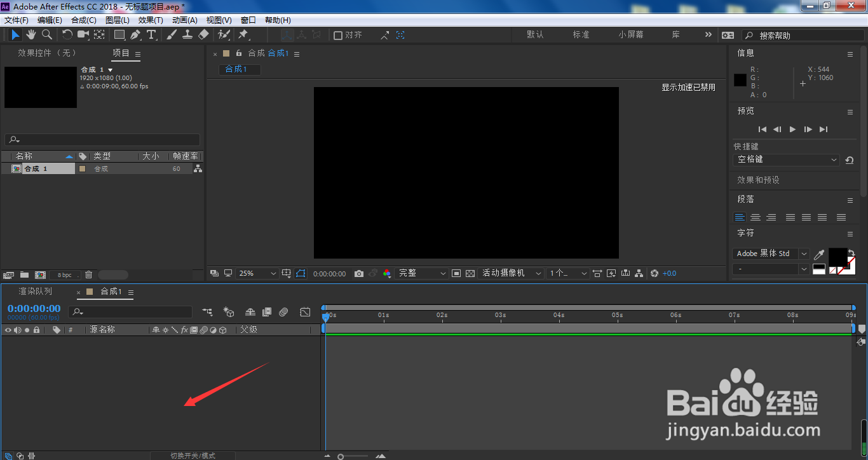Open the 文件(F) menu
This screenshot has height=460, width=868.
pos(17,20)
